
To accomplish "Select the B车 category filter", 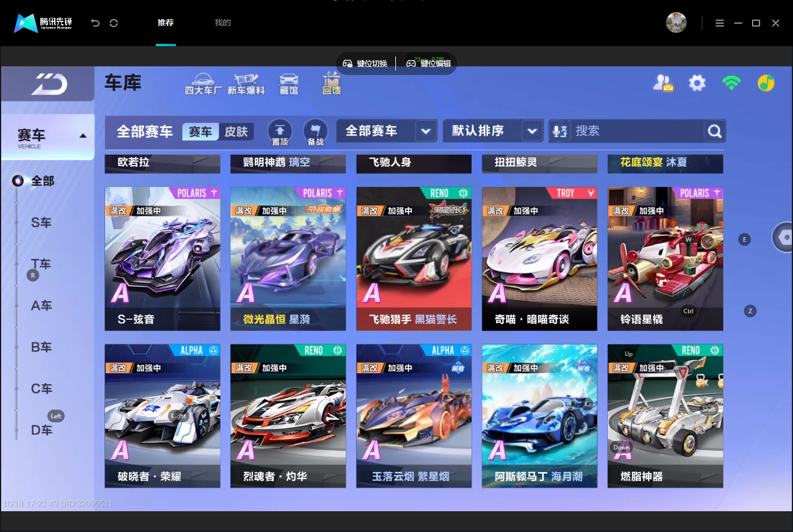I will (x=41, y=347).
